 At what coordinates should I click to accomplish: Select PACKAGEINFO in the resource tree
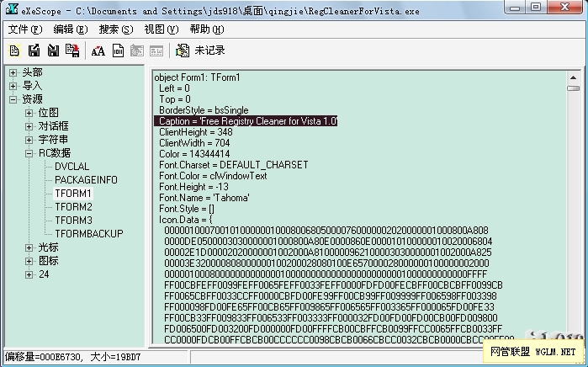[x=86, y=180]
